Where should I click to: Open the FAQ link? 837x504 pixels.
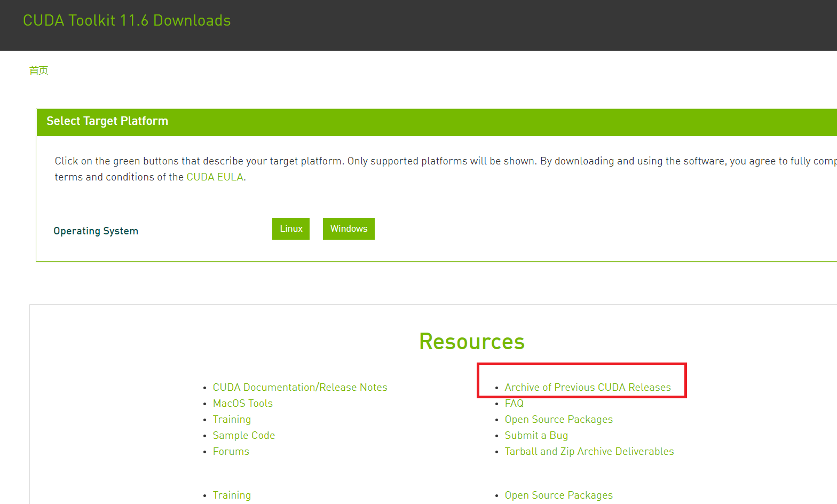coord(514,404)
